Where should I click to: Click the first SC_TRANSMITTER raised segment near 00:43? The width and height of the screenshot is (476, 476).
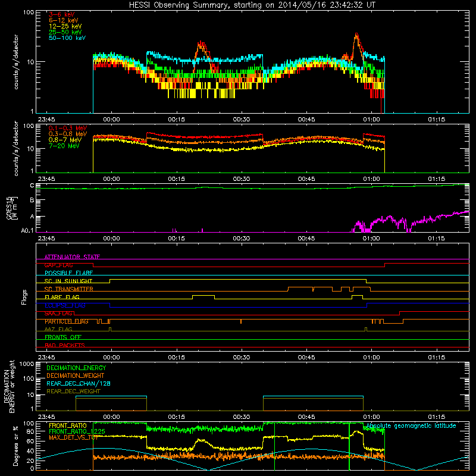pos(300,287)
